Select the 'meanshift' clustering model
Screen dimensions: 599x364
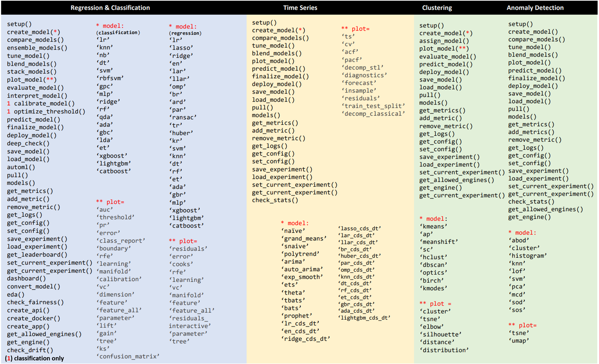pyautogui.click(x=439, y=242)
